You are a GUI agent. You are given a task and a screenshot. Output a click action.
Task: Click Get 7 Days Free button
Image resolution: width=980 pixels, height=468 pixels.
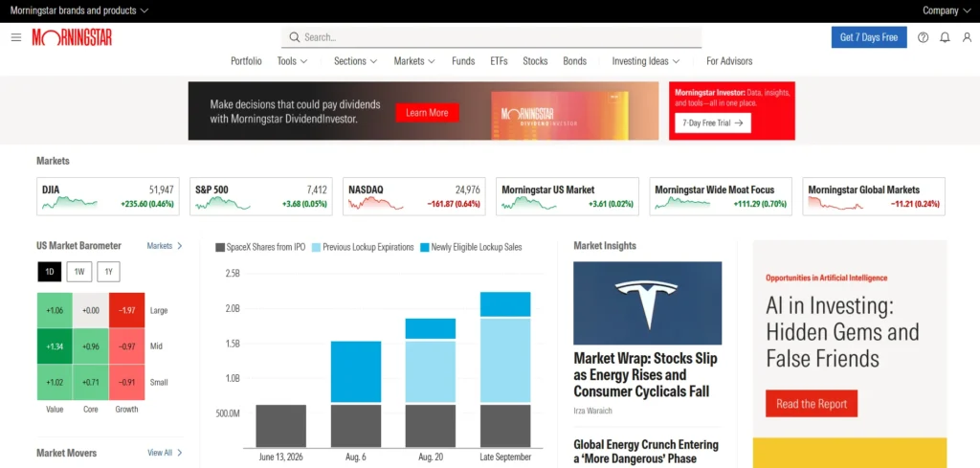point(869,37)
